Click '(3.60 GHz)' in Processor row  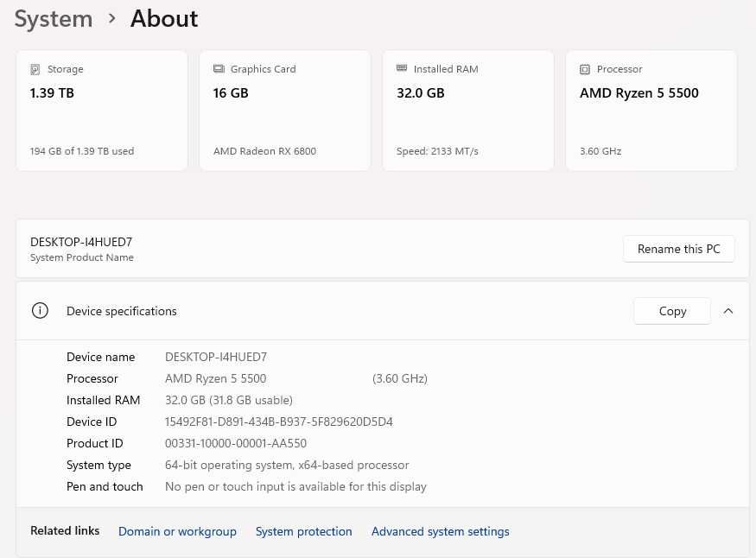pos(400,378)
